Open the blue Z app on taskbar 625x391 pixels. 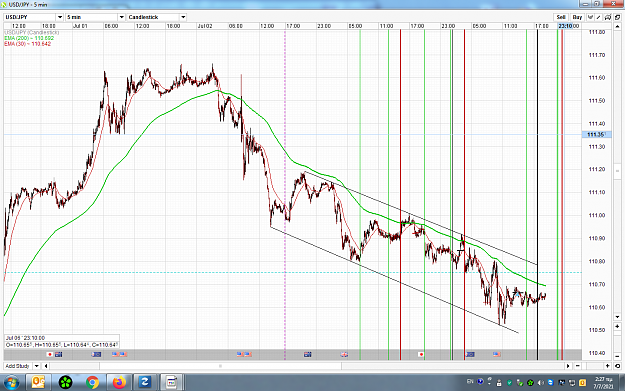coord(145,383)
